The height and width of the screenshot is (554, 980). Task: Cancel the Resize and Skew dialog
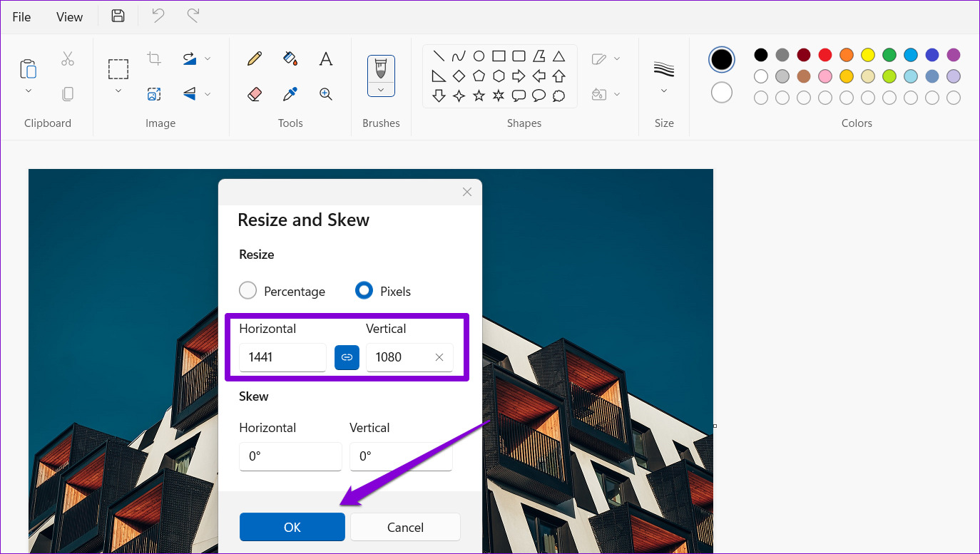(x=404, y=527)
